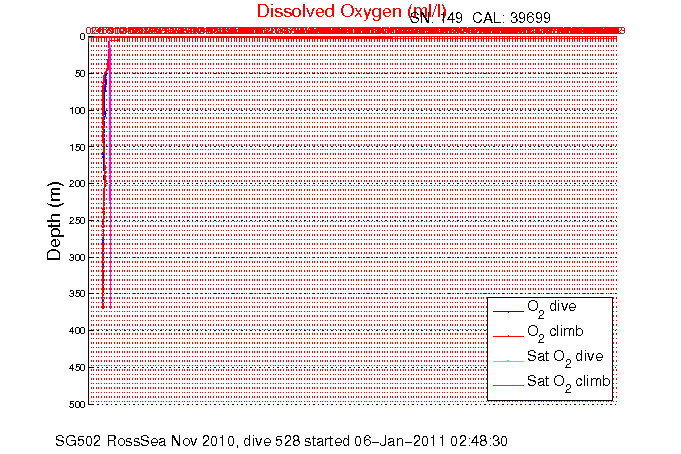681x454 pixels.
Task: Click the depth axis tick label 350
Action: pyautogui.click(x=78, y=294)
